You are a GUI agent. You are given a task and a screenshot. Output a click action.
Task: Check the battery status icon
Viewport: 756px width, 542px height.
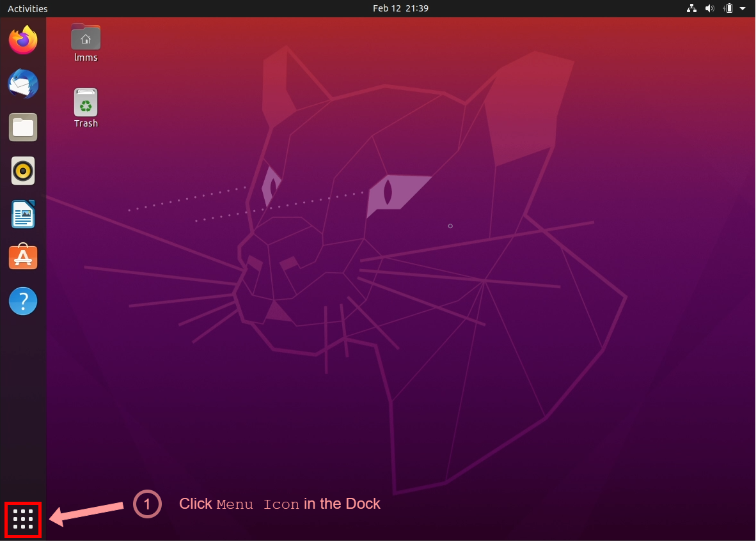pos(728,8)
